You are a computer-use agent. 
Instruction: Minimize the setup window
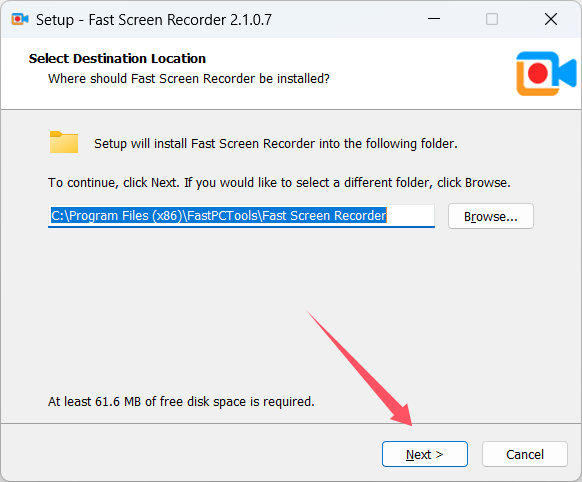coord(434,19)
